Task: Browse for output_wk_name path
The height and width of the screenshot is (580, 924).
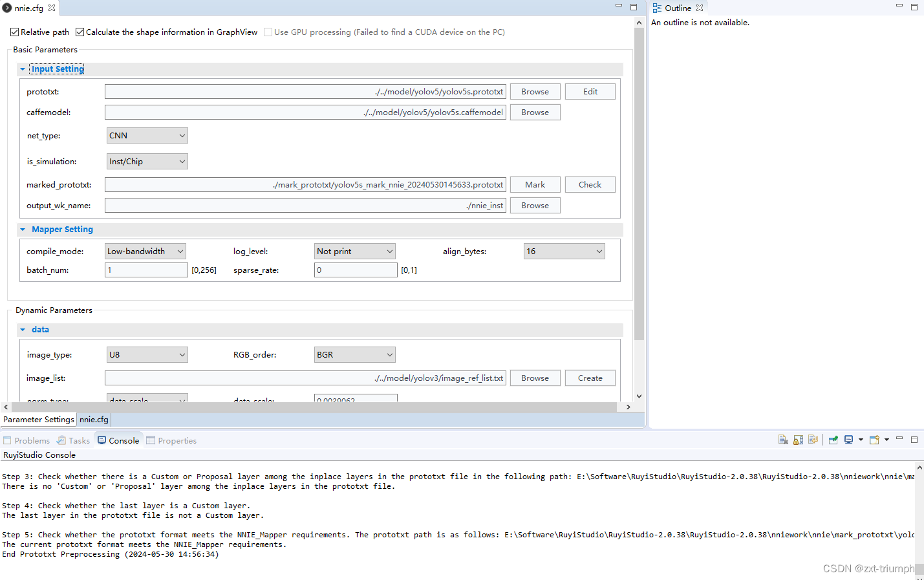Action: [535, 206]
